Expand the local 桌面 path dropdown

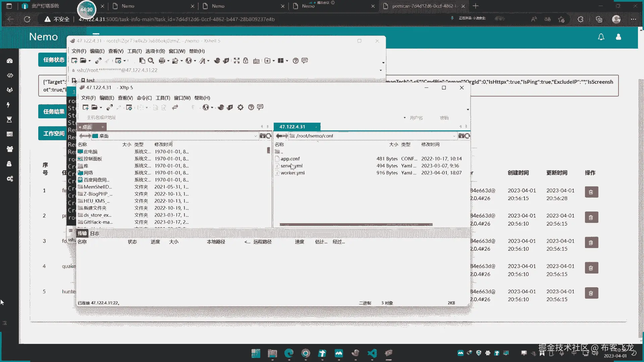(256, 136)
